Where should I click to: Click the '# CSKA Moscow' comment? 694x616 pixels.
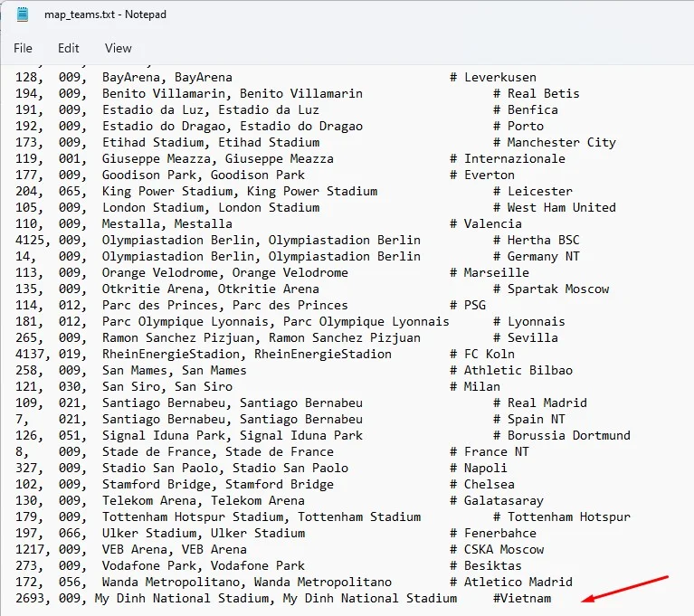pyautogui.click(x=497, y=550)
